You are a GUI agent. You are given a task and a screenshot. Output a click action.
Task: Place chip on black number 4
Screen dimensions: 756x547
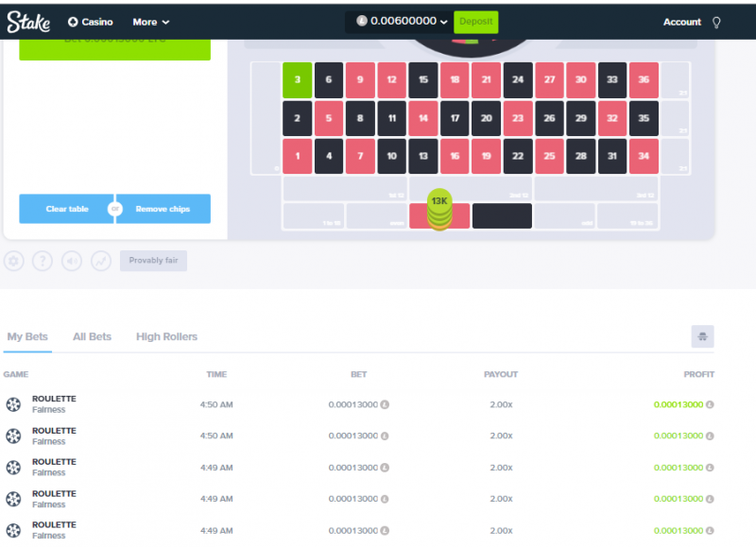[329, 156]
